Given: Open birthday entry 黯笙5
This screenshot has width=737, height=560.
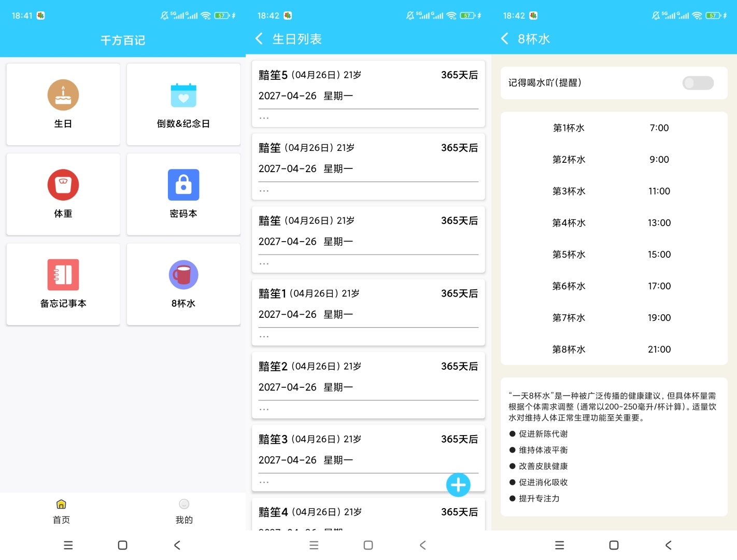Looking at the screenshot, I should (x=368, y=94).
